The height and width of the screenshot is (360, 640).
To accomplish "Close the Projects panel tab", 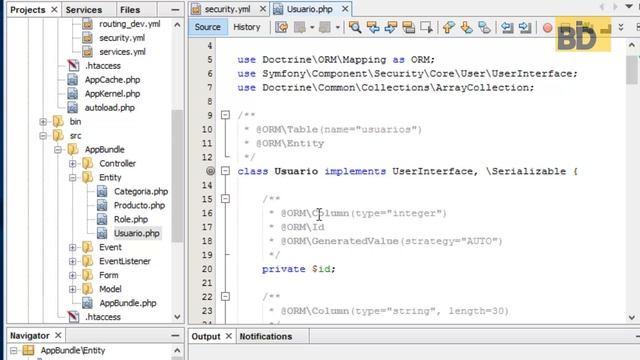I will pos(54,9).
